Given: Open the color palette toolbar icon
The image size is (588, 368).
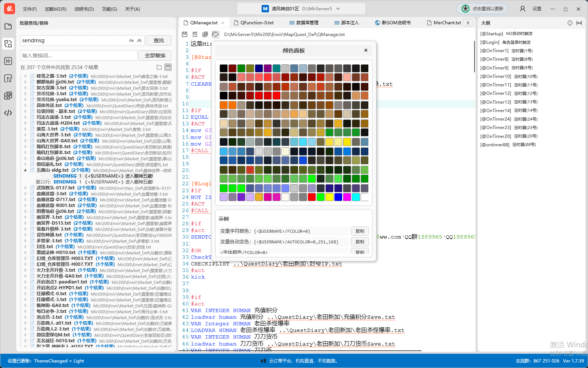Looking at the screenshot, I should (x=216, y=34).
